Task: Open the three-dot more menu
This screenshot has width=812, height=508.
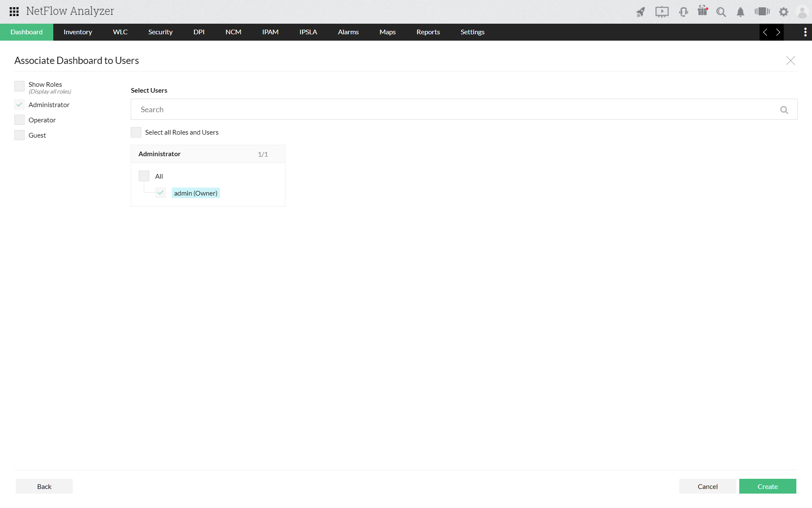Action: tap(805, 32)
